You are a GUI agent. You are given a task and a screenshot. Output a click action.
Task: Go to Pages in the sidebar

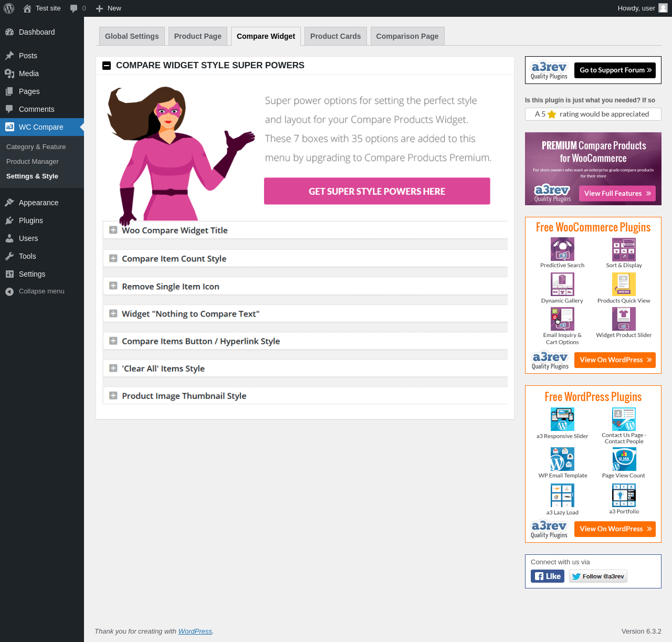click(x=42, y=91)
